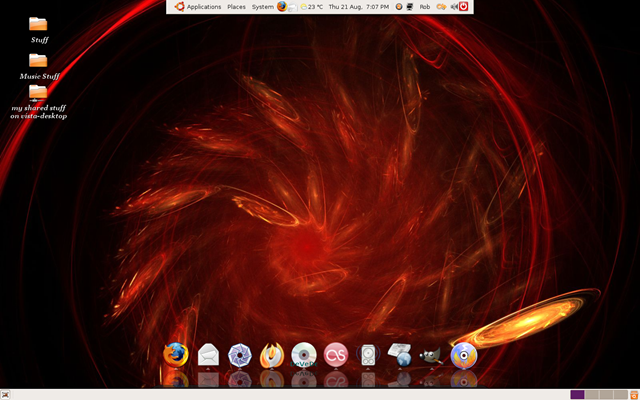
Task: Switch to the purple active workspace
Action: 577,395
